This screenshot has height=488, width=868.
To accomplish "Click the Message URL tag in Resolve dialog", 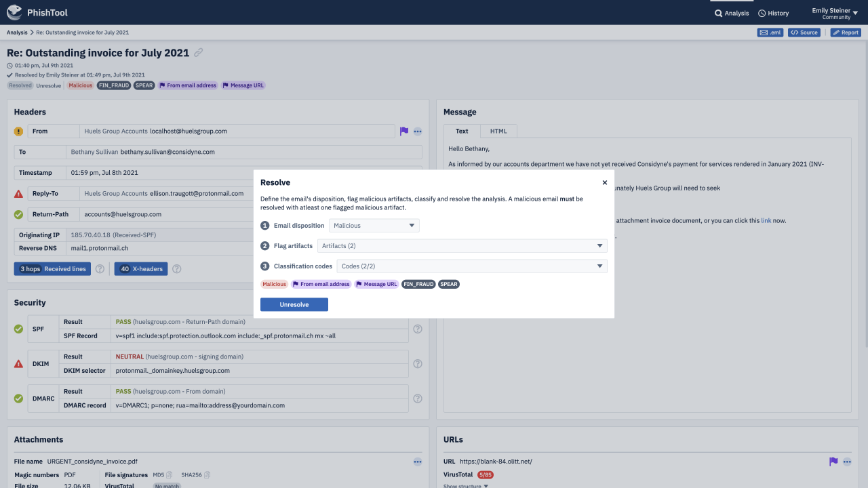I will (376, 284).
